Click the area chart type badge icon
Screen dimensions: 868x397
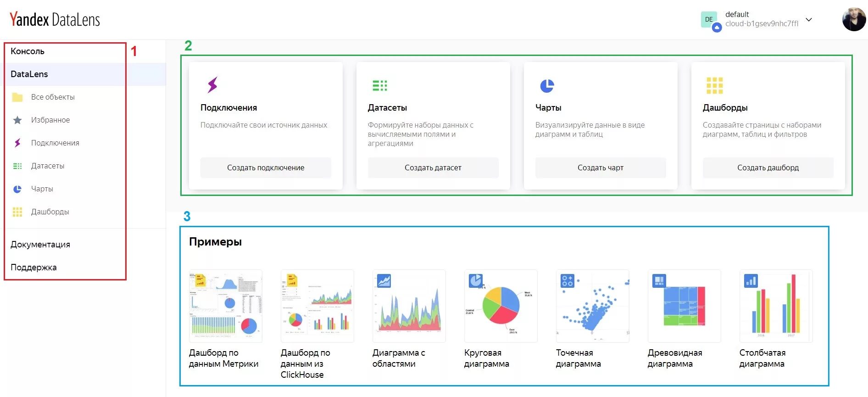(384, 280)
